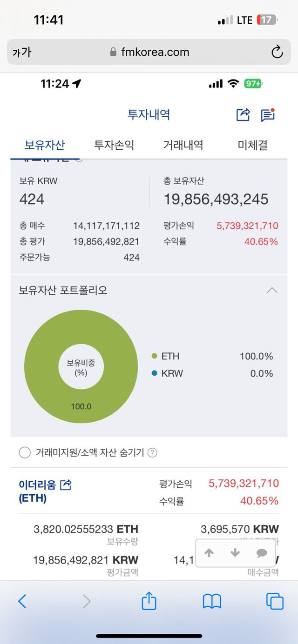
Task: Open comments via speech bubble icon
Action: point(262,553)
